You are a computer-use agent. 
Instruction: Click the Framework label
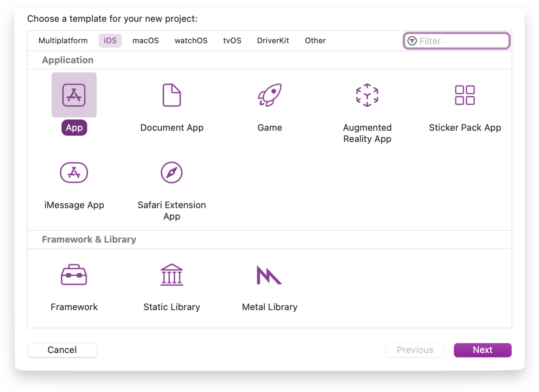(74, 307)
